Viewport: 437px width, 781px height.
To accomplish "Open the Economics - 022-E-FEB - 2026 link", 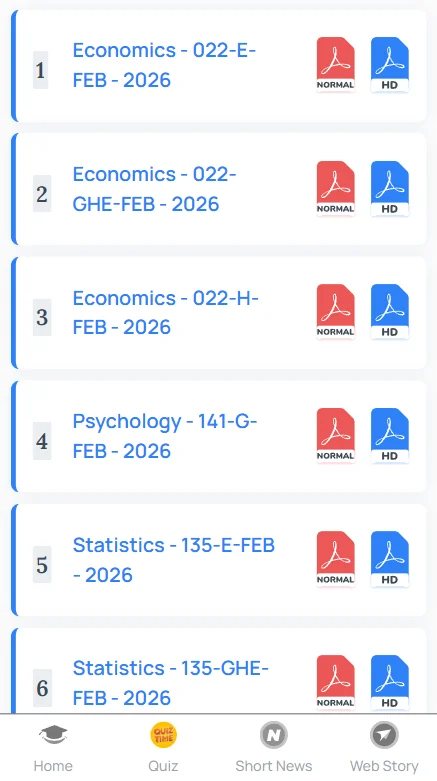I will (x=164, y=65).
